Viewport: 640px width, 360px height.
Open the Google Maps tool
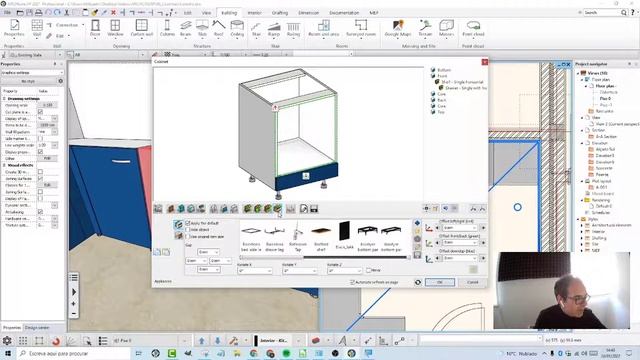[x=398, y=28]
